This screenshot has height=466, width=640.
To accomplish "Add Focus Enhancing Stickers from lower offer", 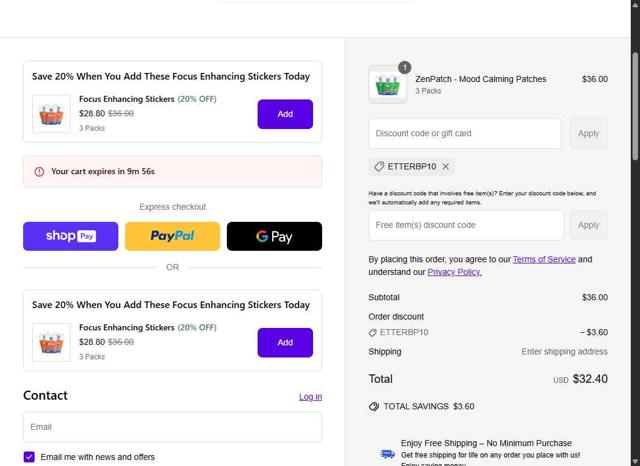I will point(285,343).
